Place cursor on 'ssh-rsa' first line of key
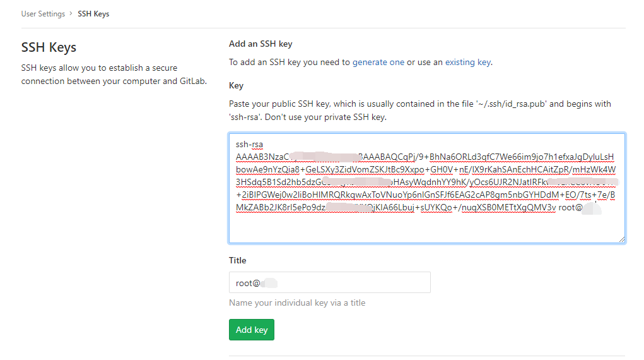 (249, 144)
